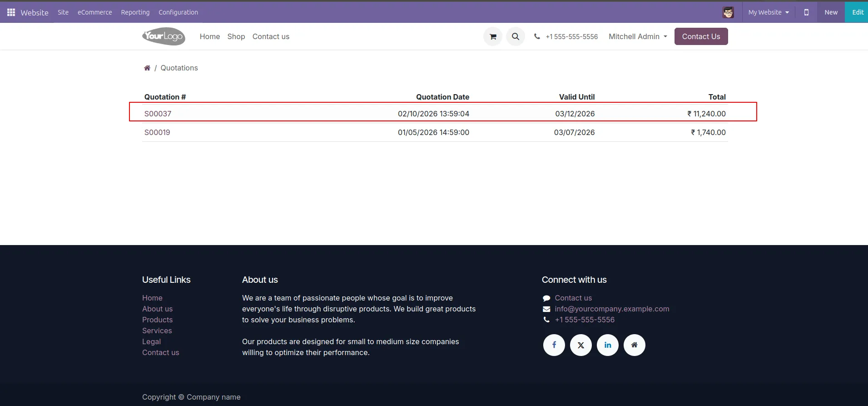
Task: Click the footer home circle icon
Action: pos(635,345)
